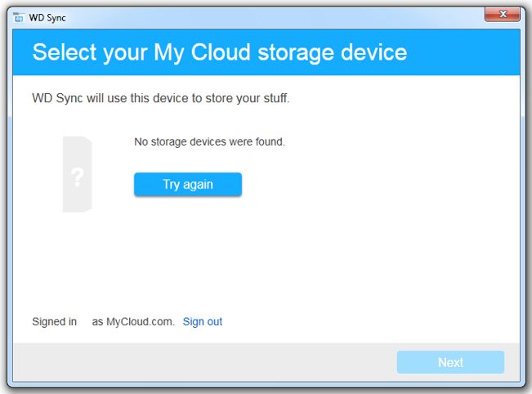
Task: Click the gray footer bar beside Next
Action: [203, 362]
